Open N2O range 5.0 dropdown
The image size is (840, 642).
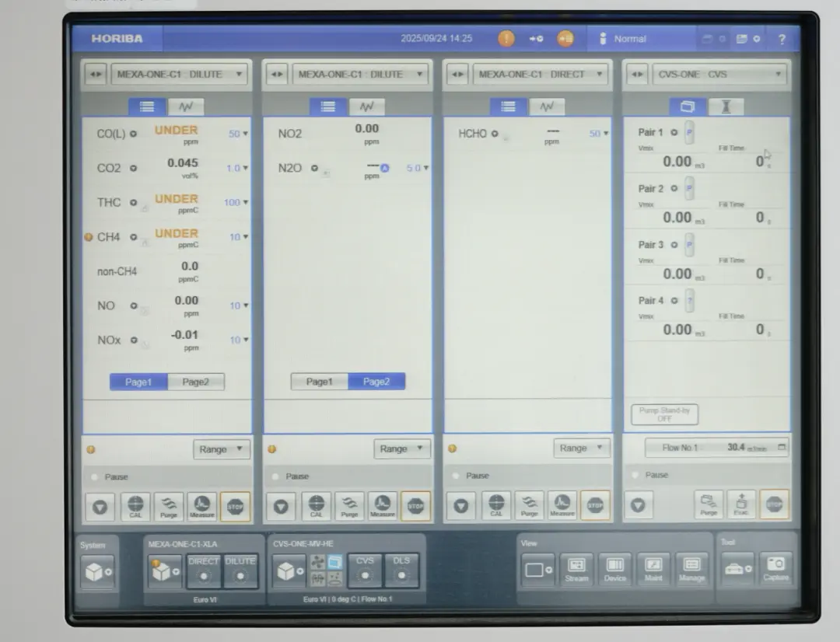pyautogui.click(x=418, y=168)
